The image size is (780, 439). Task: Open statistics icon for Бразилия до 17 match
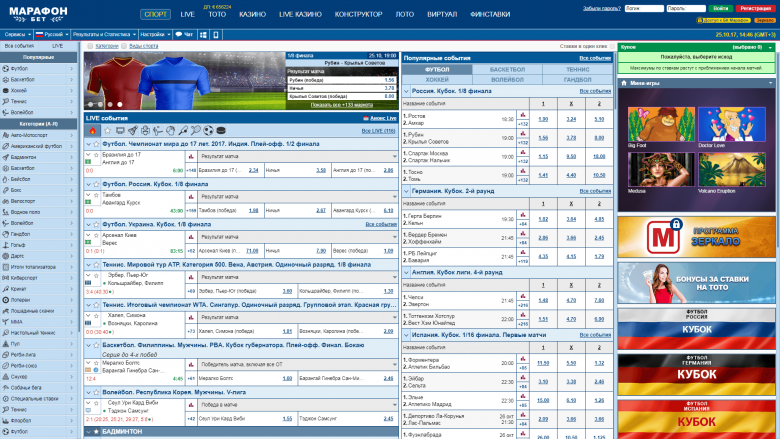point(191,157)
